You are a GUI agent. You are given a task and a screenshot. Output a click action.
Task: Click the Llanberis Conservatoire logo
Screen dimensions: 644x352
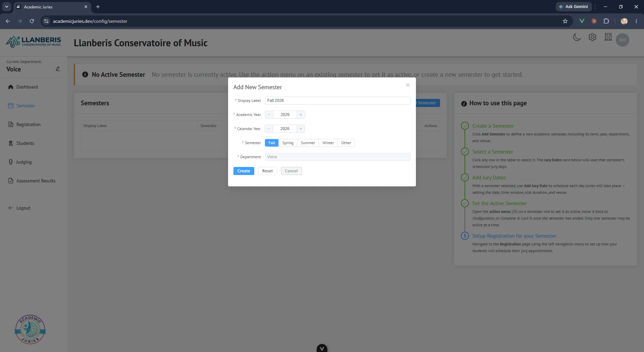pos(34,42)
